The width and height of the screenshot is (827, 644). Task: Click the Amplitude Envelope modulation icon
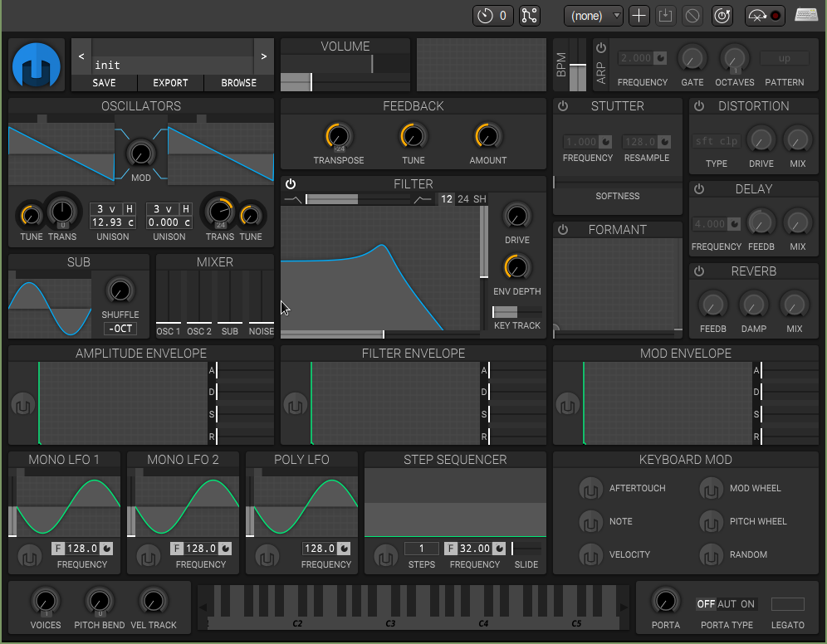[x=22, y=405]
